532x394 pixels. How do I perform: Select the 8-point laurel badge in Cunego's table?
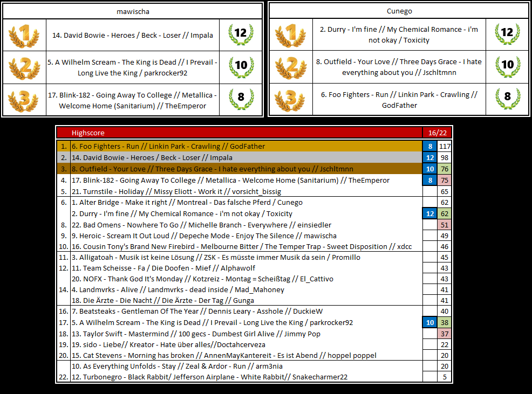tap(507, 98)
